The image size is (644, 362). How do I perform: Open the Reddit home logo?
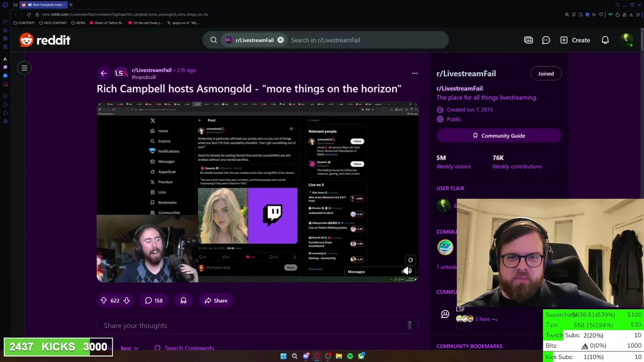[x=45, y=40]
